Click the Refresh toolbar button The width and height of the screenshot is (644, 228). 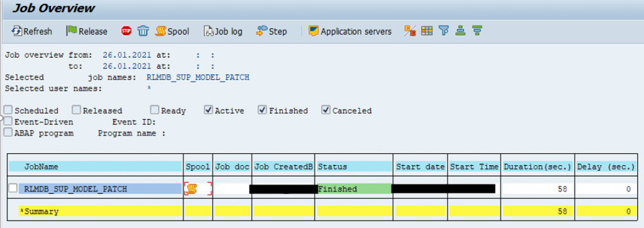point(31,31)
